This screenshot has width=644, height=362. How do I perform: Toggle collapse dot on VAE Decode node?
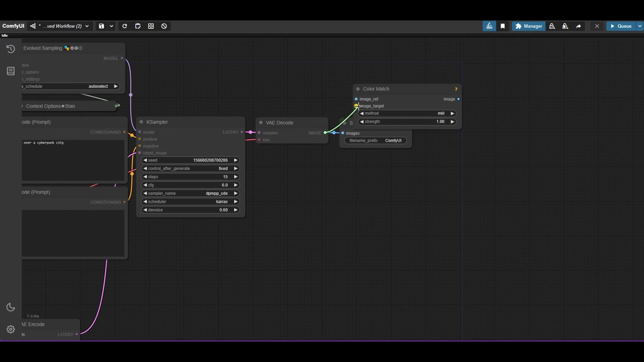pos(261,123)
